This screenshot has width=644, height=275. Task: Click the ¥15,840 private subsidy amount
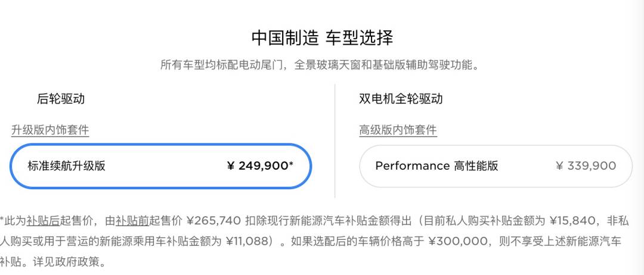pyautogui.click(x=572, y=221)
